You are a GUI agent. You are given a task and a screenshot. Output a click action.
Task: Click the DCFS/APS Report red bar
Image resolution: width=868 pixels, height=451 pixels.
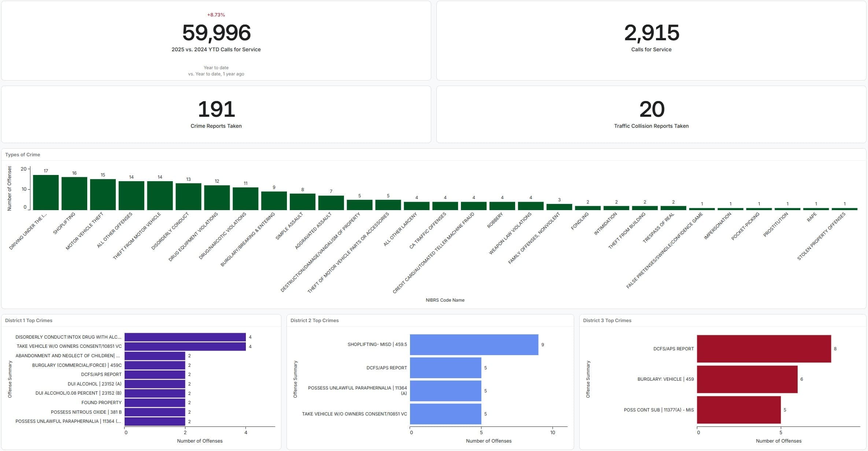click(x=764, y=349)
